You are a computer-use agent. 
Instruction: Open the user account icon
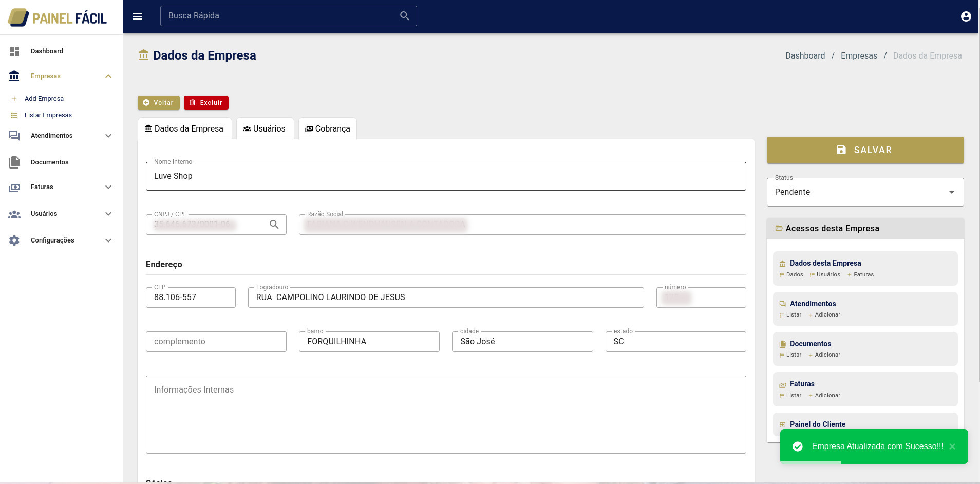(966, 16)
